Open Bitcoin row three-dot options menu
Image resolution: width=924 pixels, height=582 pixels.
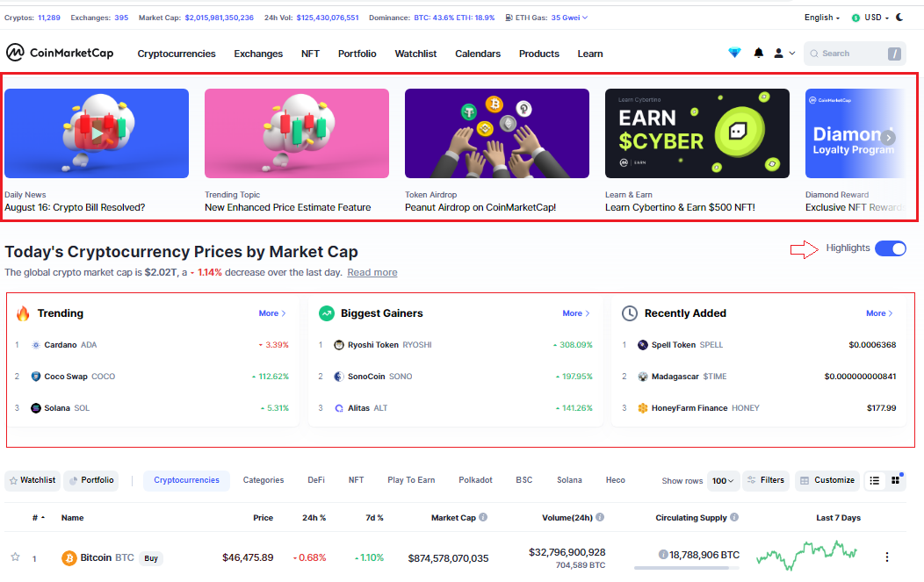point(887,557)
